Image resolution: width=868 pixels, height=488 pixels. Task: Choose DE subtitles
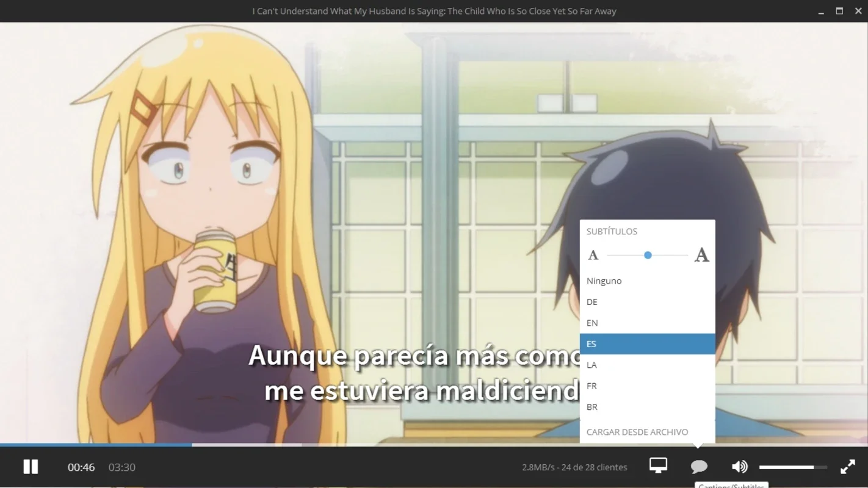point(648,302)
